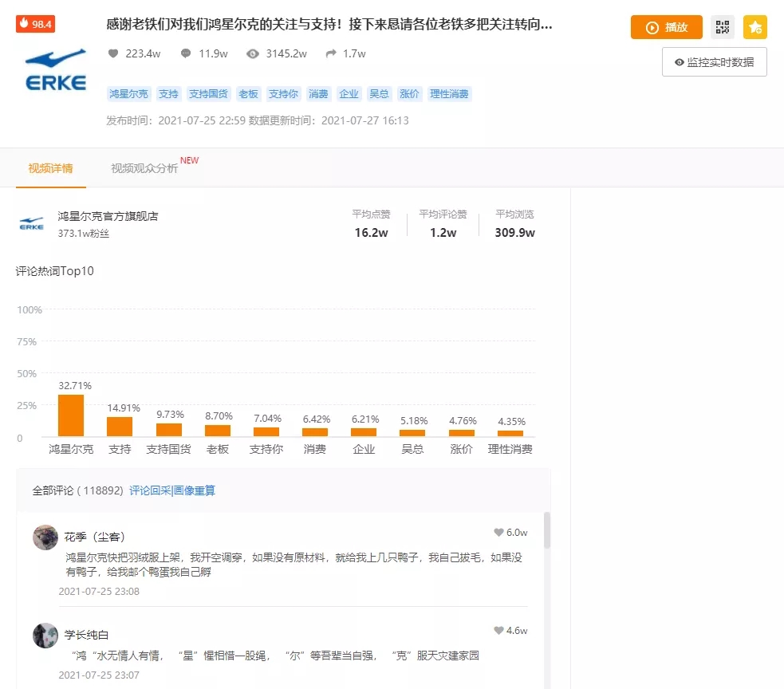Click the comment bubble icon beside 11.9w
This screenshot has height=689, width=784.
(186, 53)
